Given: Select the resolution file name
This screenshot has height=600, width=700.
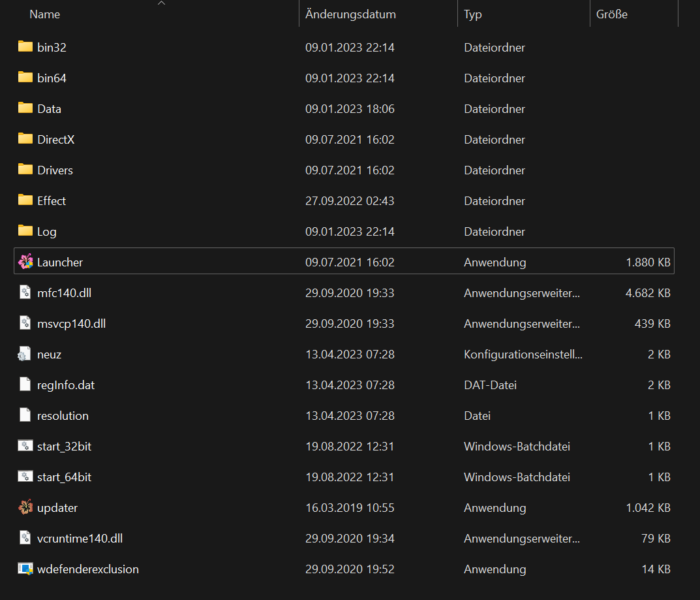Looking at the screenshot, I should coord(63,415).
